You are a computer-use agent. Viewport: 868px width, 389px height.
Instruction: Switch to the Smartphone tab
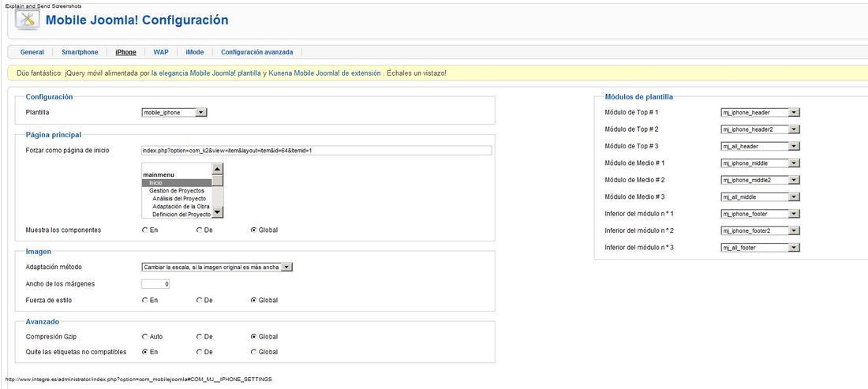pyautogui.click(x=80, y=52)
